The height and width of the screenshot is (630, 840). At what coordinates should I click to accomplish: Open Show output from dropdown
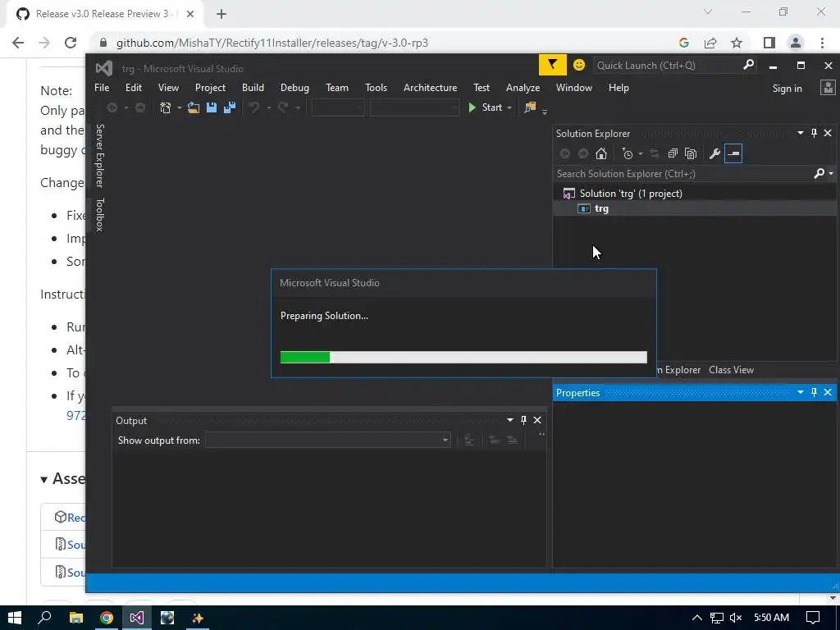point(328,441)
